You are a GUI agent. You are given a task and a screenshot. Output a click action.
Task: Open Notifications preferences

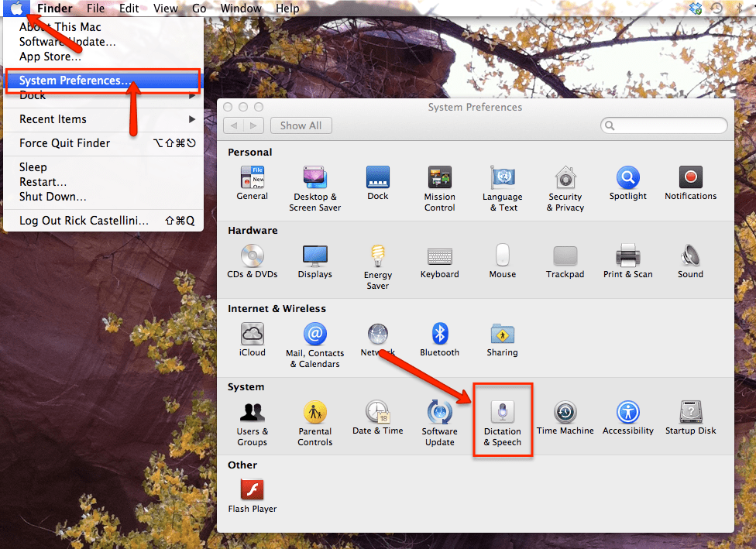coord(690,183)
